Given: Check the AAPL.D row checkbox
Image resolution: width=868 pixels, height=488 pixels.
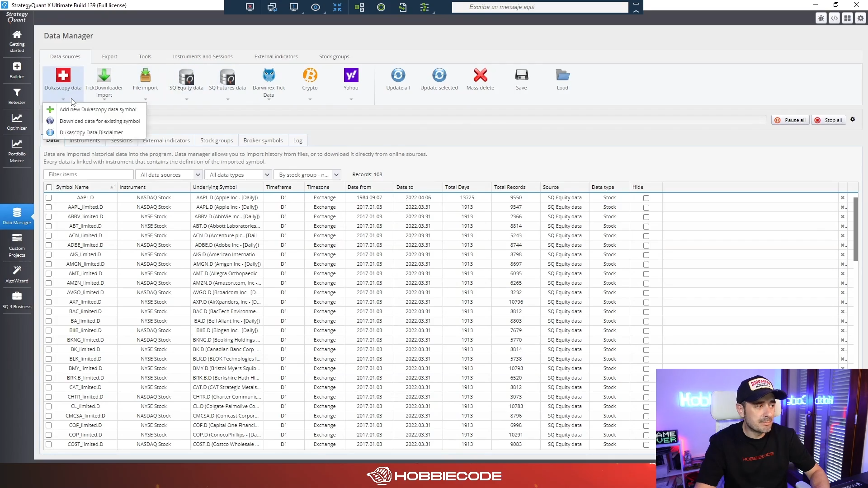Looking at the screenshot, I should click(x=49, y=197).
